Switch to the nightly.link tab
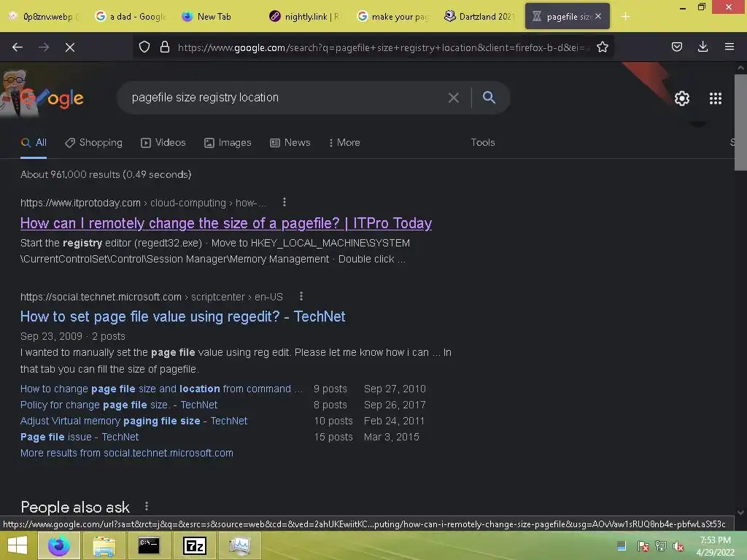The image size is (747, 560). click(305, 17)
